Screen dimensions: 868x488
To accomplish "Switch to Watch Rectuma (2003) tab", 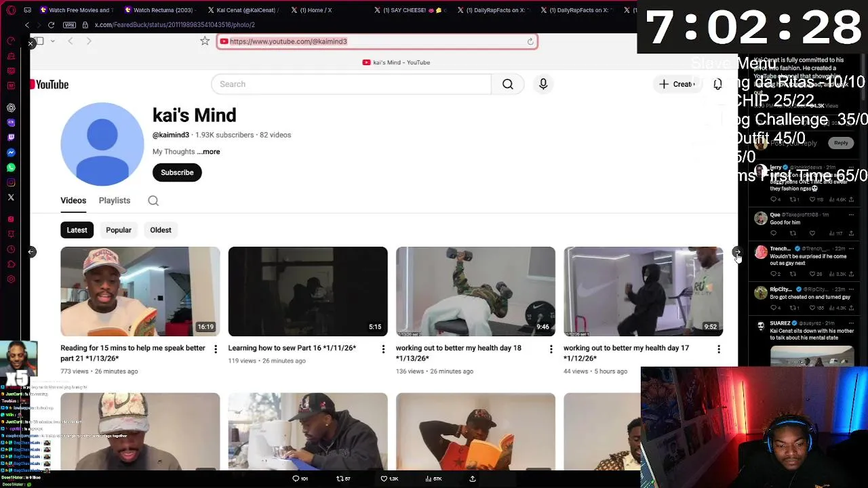I will 160,10.
